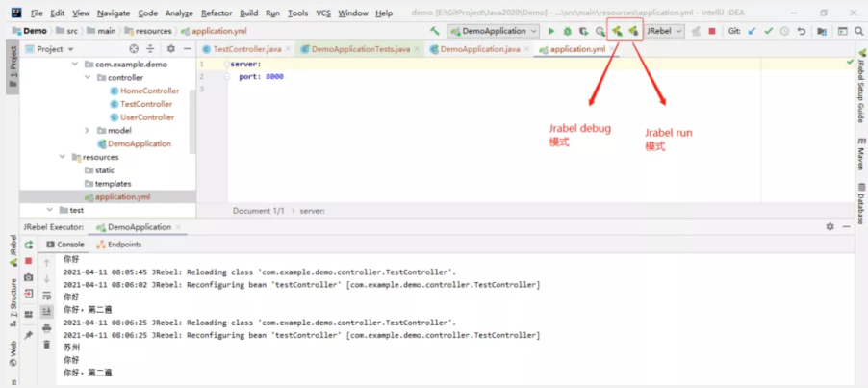Open the Structure tool window tab
The width and height of the screenshot is (868, 388).
[13, 300]
